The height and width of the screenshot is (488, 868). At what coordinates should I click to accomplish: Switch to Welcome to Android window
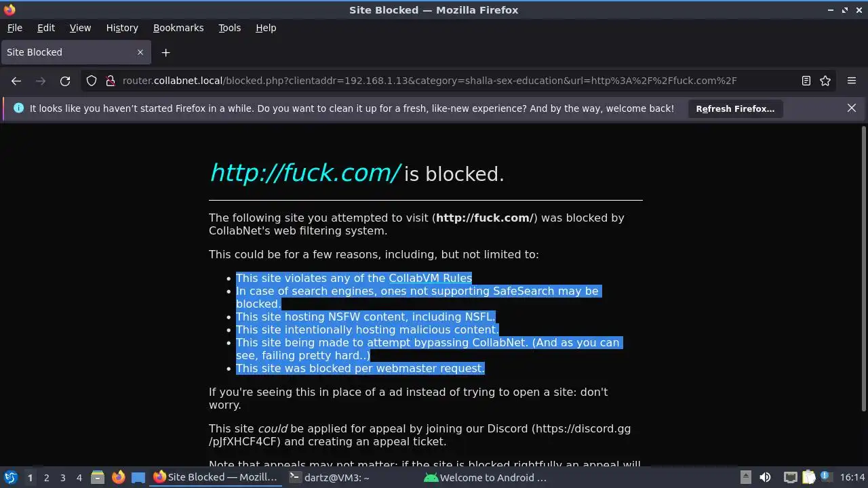(x=487, y=477)
